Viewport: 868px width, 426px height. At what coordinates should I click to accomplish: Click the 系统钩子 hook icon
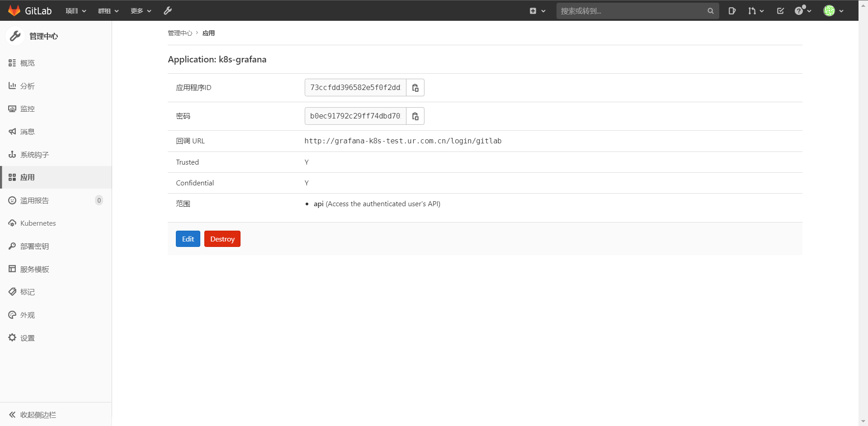[x=12, y=154]
